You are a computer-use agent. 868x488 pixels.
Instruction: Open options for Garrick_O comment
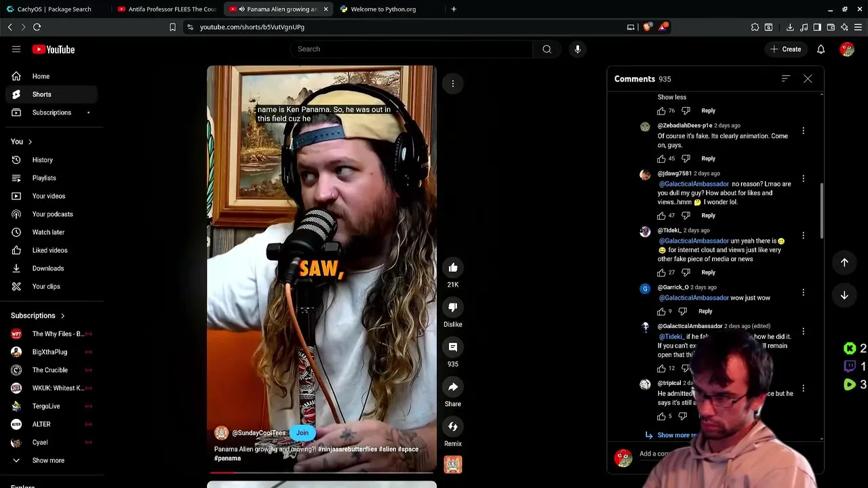pyautogui.click(x=804, y=293)
